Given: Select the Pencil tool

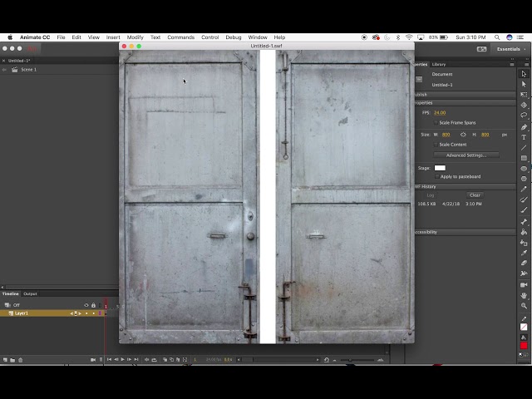Looking at the screenshot, I should click(x=524, y=189).
